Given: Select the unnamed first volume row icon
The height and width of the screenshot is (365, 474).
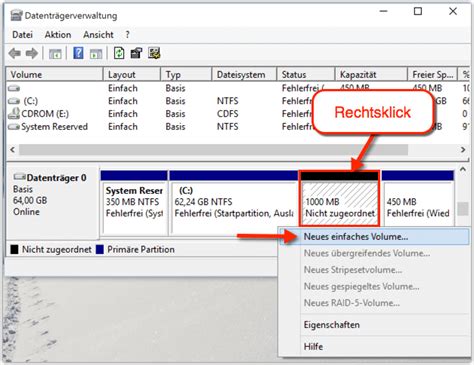Looking at the screenshot, I should pos(14,88).
